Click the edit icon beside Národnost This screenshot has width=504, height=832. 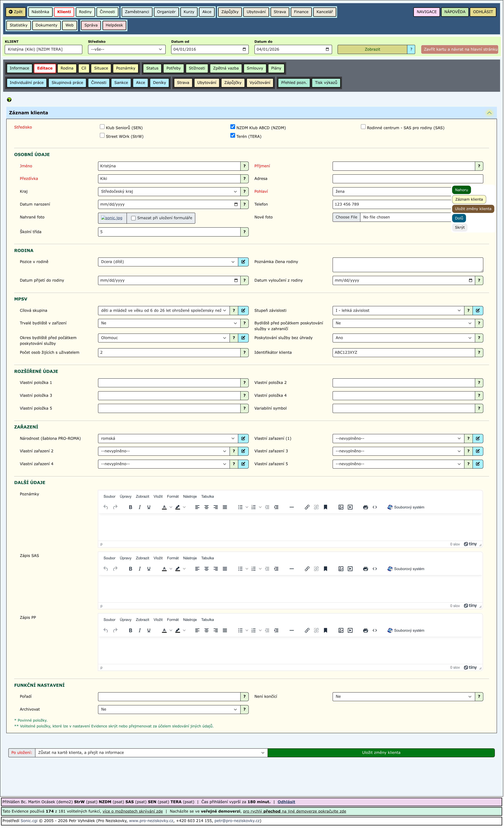click(x=243, y=439)
